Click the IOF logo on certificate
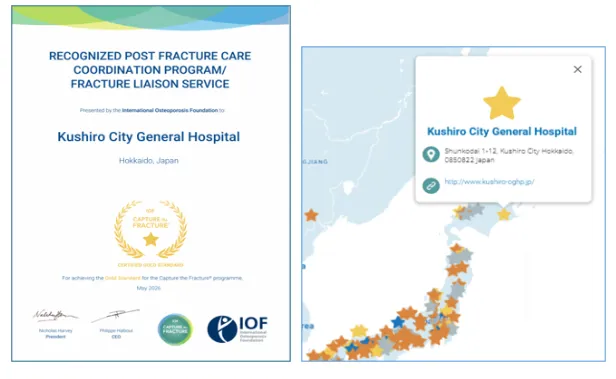This screenshot has height=379, width=616. click(238, 329)
